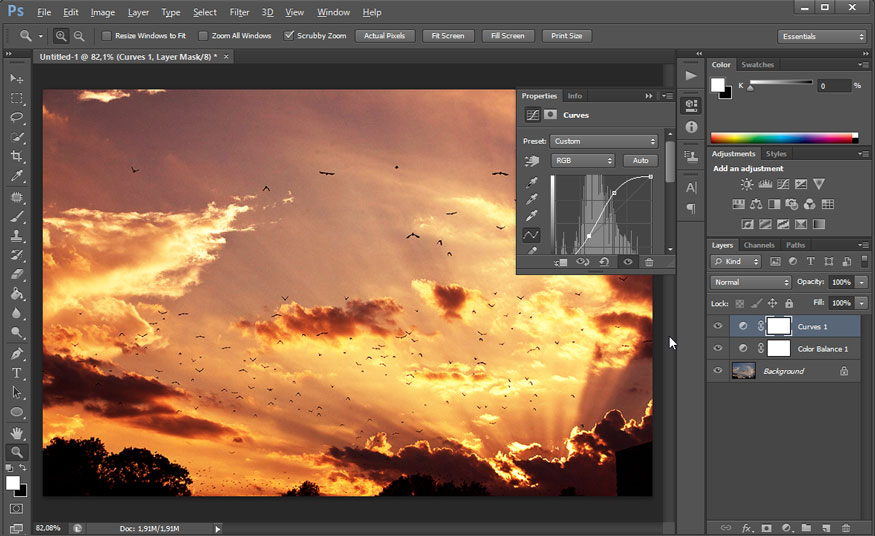Screen dimensions: 875x536
Task: Reset Curves to adjustment defaults
Action: point(604,262)
